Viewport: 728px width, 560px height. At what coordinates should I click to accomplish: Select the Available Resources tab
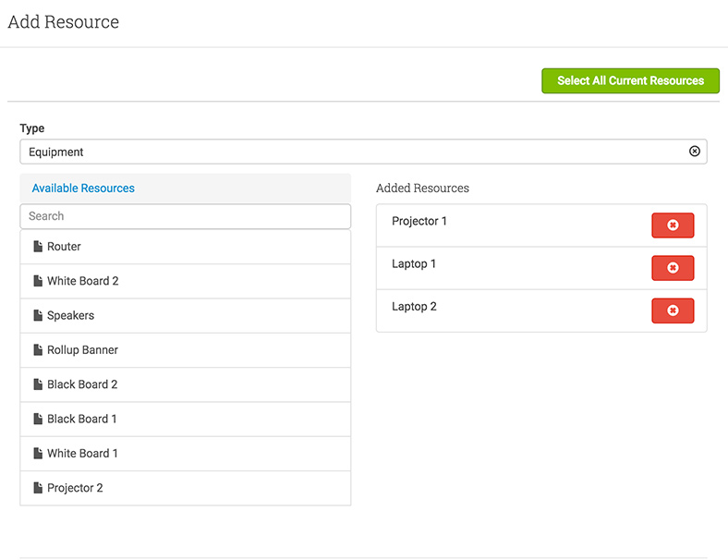point(83,189)
